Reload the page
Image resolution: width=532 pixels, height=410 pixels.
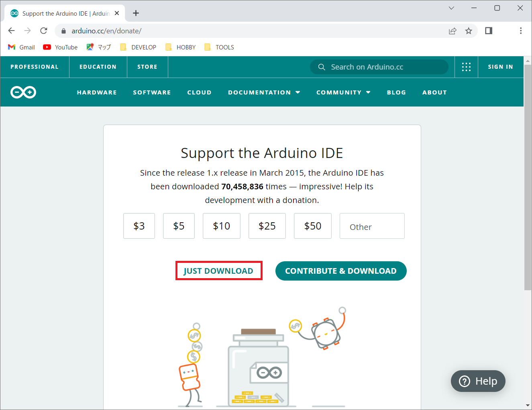pos(43,31)
